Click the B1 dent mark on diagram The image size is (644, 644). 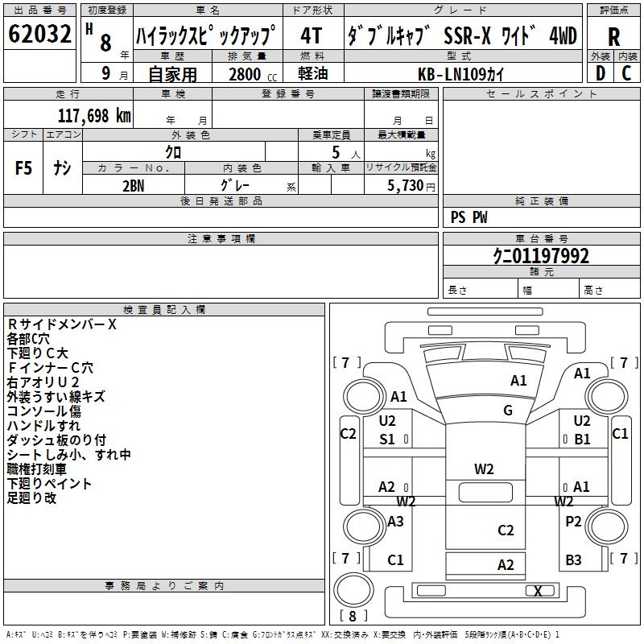[x=582, y=440]
